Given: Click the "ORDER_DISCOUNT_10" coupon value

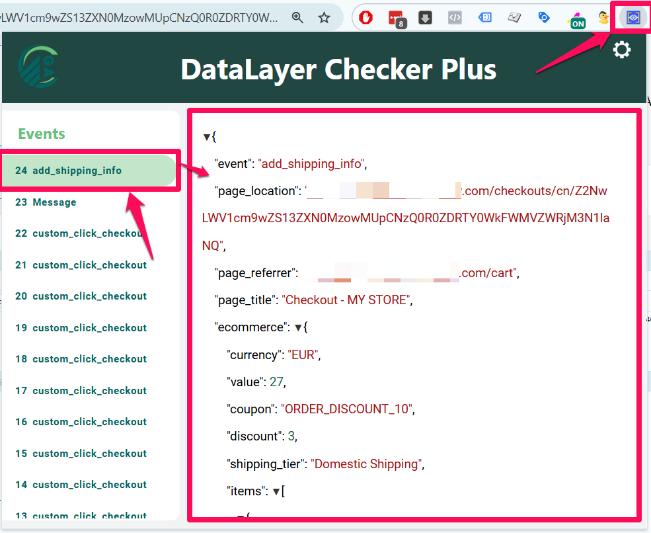Looking at the screenshot, I should [x=347, y=409].
